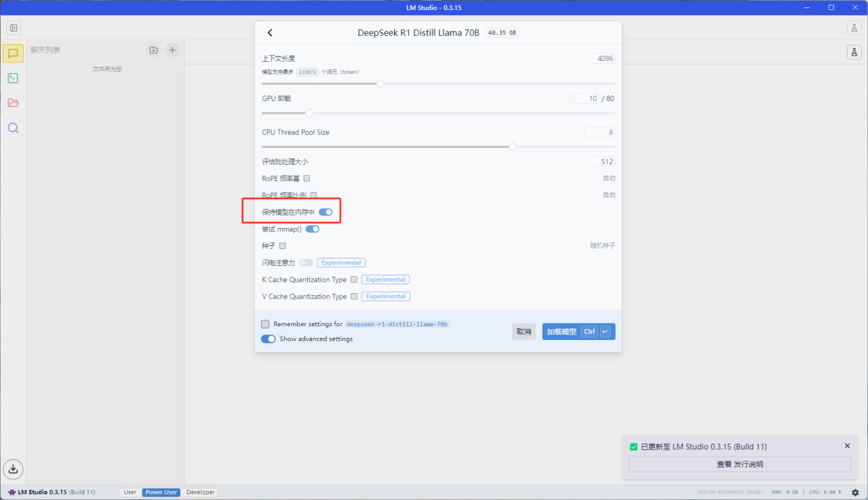
Task: Create a new chat folder
Action: pyautogui.click(x=153, y=50)
